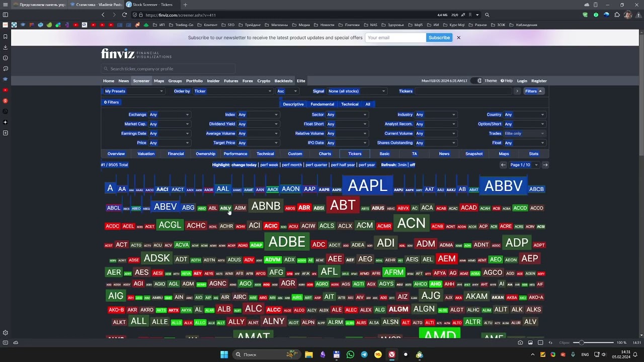Open the Country filter dropdown

tap(525, 115)
